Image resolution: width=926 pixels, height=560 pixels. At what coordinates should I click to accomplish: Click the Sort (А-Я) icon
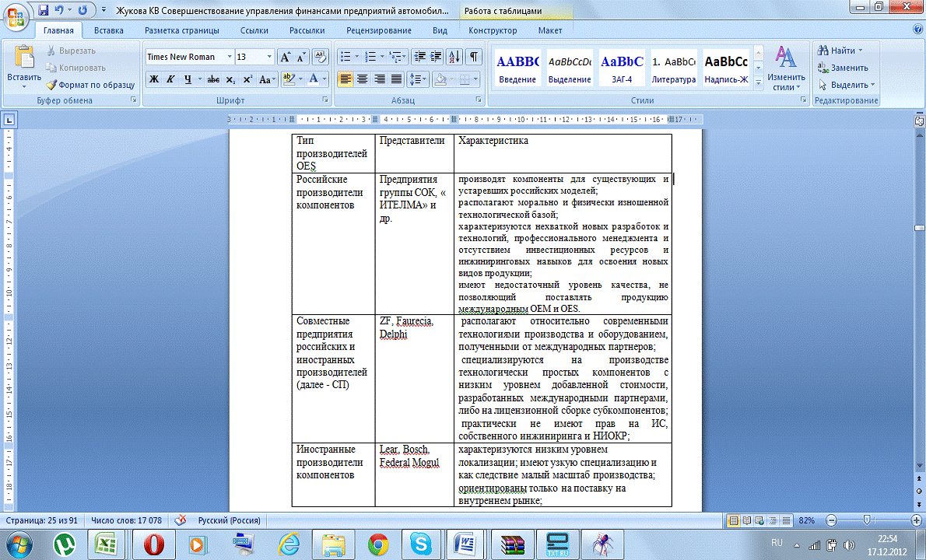[x=455, y=58]
